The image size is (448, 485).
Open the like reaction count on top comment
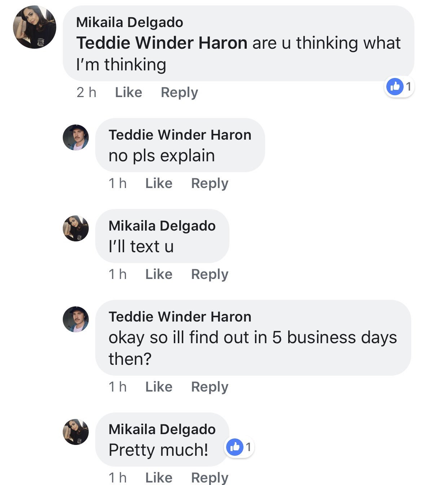[399, 87]
